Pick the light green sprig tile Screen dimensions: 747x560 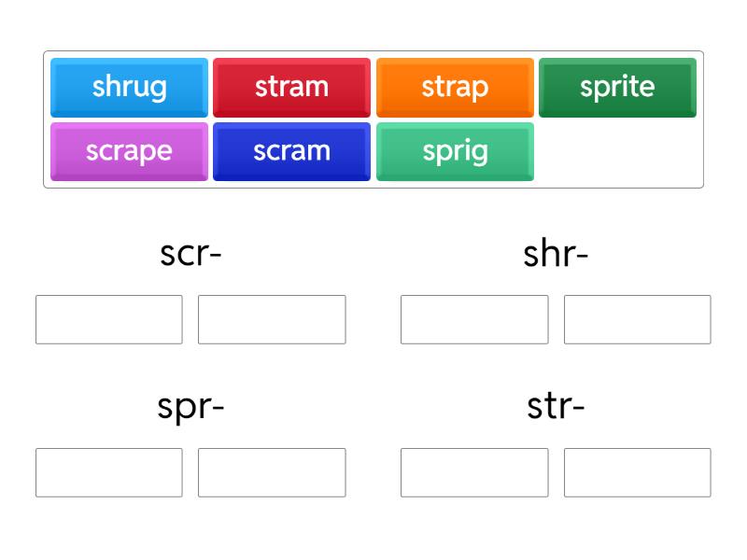click(455, 151)
